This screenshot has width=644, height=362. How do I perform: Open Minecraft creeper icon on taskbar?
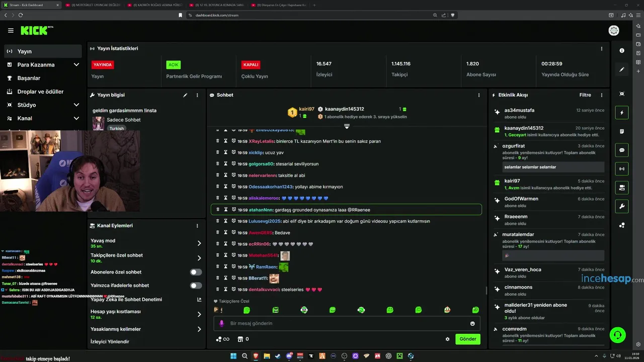tap(399, 356)
